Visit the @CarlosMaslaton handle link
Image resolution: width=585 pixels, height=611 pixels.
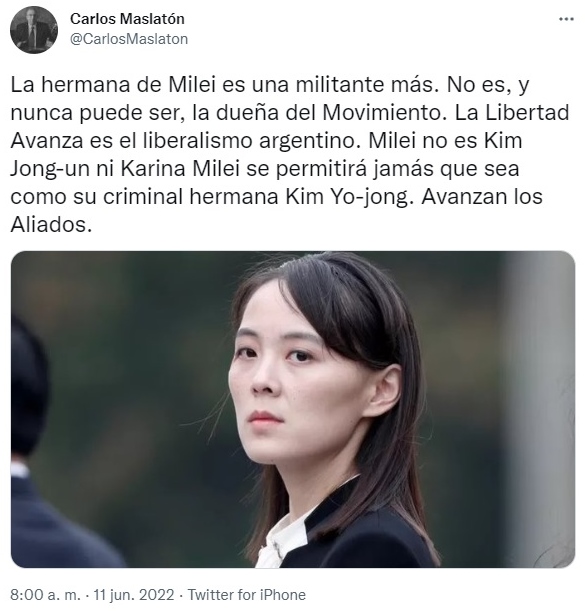point(129,39)
